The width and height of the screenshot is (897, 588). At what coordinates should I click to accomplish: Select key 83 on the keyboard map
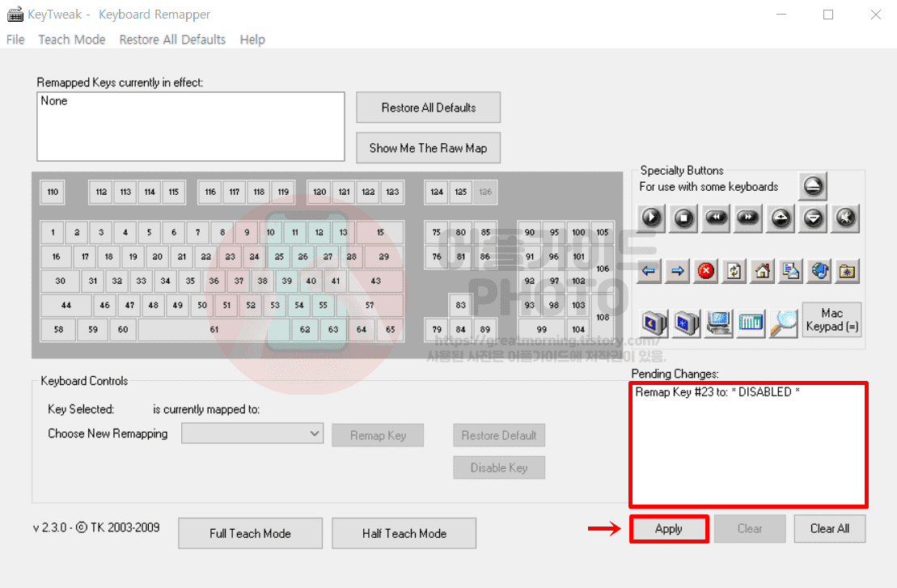[461, 306]
